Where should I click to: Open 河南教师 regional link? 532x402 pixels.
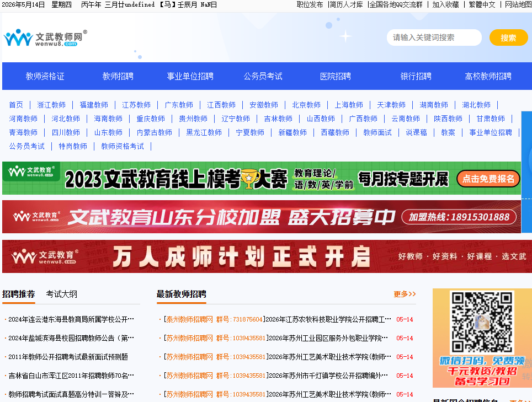(x=23, y=119)
